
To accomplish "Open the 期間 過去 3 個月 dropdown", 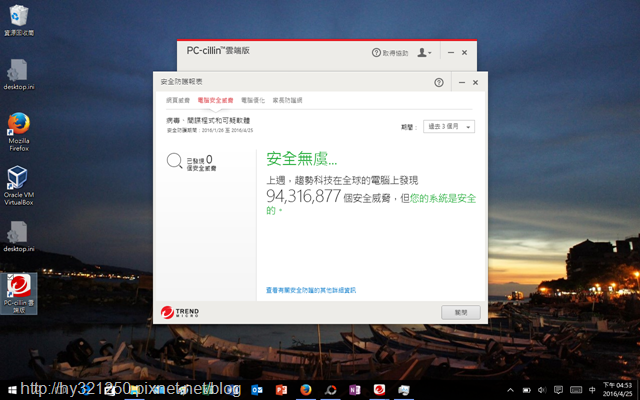I will (x=449, y=127).
